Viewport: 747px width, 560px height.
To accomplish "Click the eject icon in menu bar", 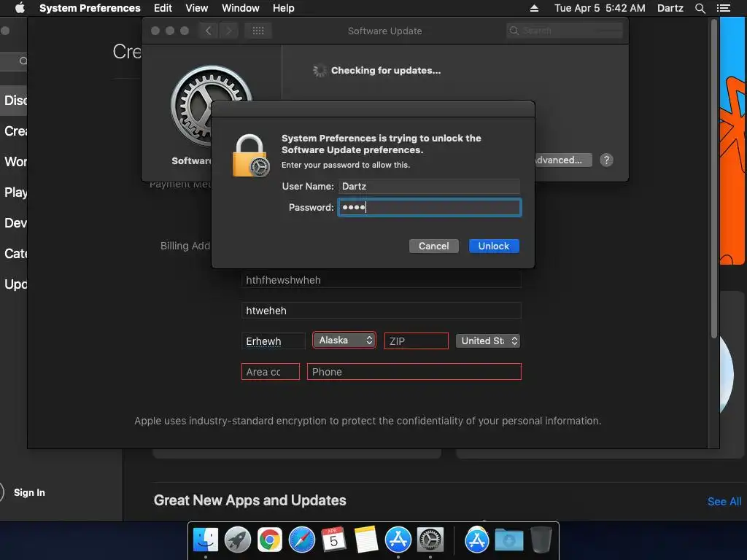I will [x=534, y=8].
